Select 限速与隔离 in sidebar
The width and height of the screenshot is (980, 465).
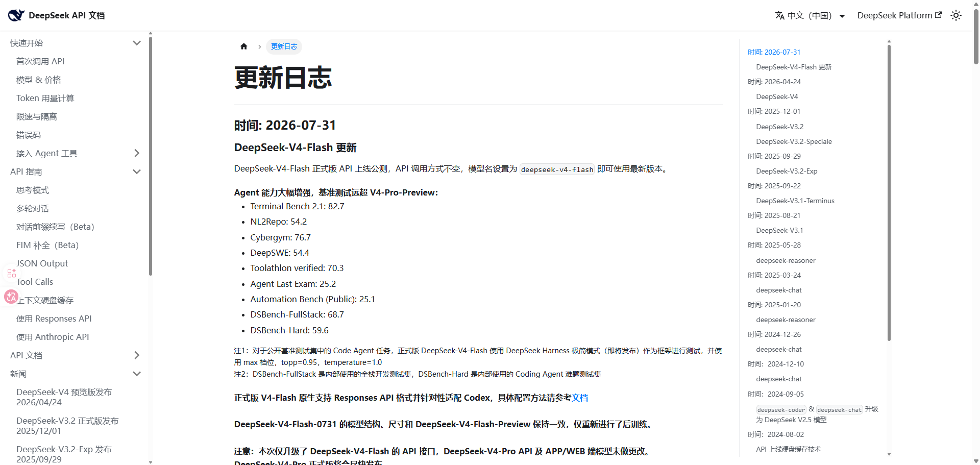coord(37,116)
